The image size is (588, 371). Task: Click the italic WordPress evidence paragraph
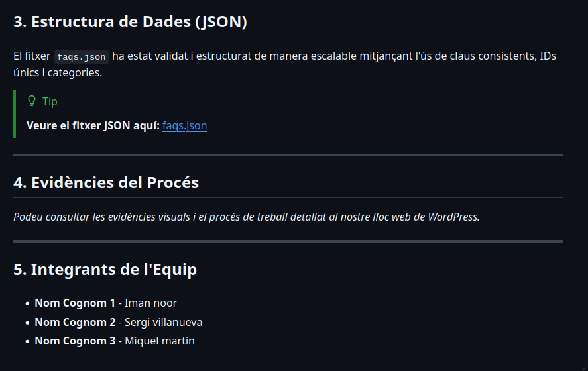point(246,217)
